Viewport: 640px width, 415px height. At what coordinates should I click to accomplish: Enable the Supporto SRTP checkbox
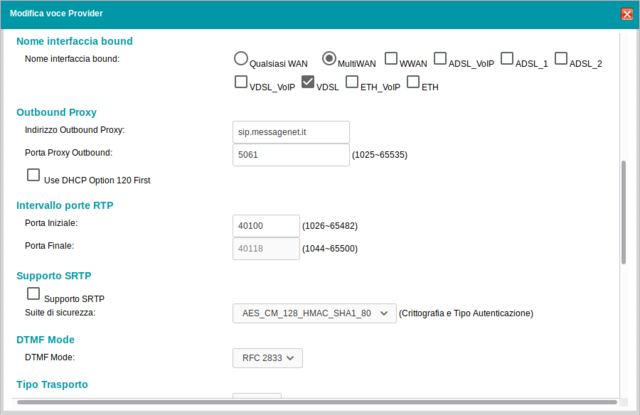coord(33,293)
